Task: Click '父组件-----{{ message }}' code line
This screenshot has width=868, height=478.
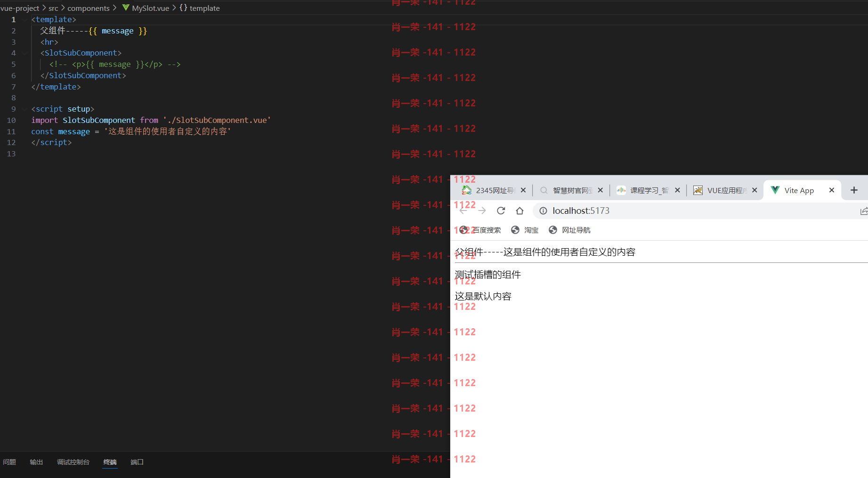Action: tap(94, 31)
